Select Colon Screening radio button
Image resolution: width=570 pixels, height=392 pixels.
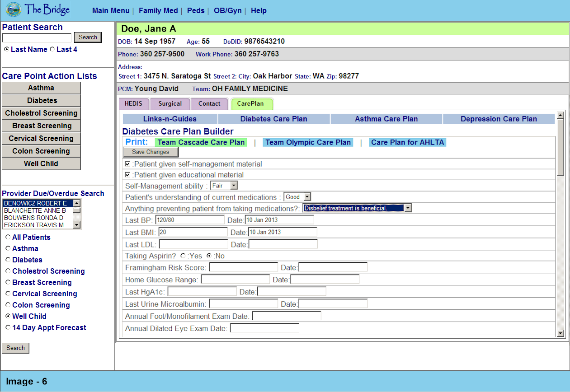[8, 305]
